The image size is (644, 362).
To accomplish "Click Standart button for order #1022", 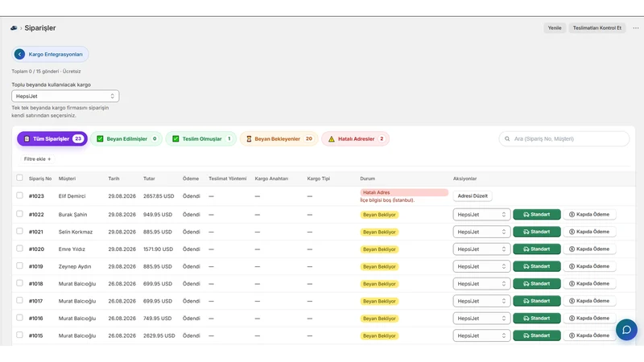I will click(x=537, y=214).
